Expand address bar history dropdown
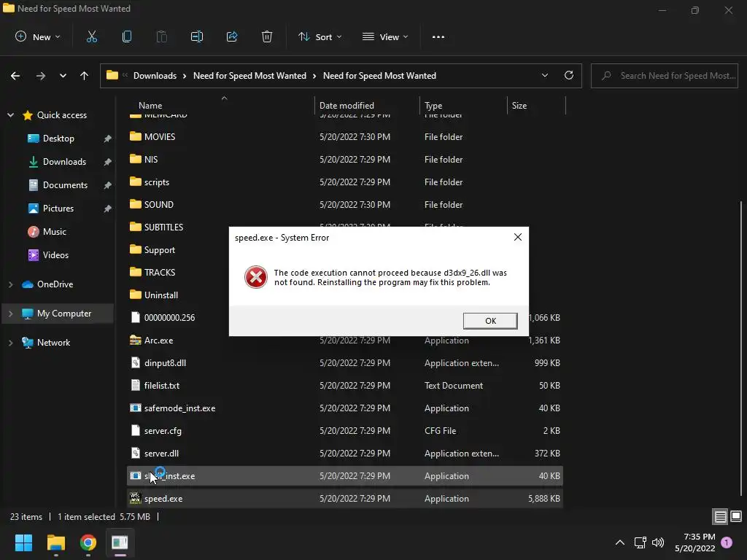747x560 pixels. 544,75
